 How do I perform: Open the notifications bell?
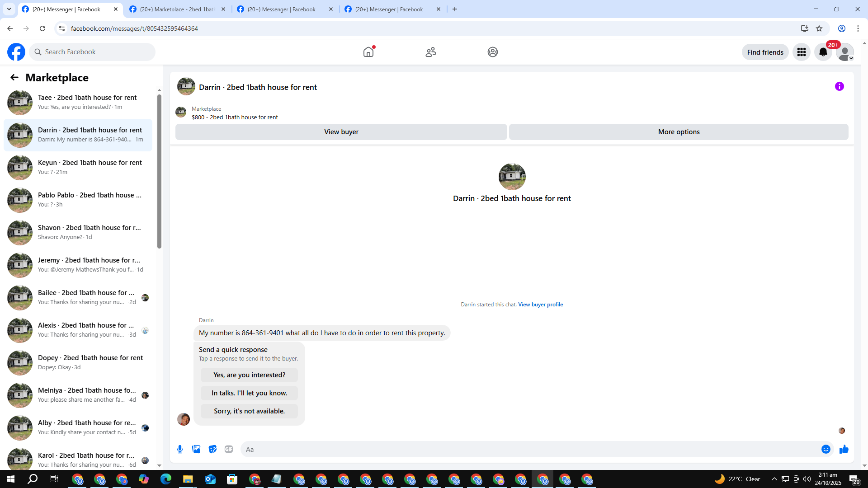coord(823,52)
